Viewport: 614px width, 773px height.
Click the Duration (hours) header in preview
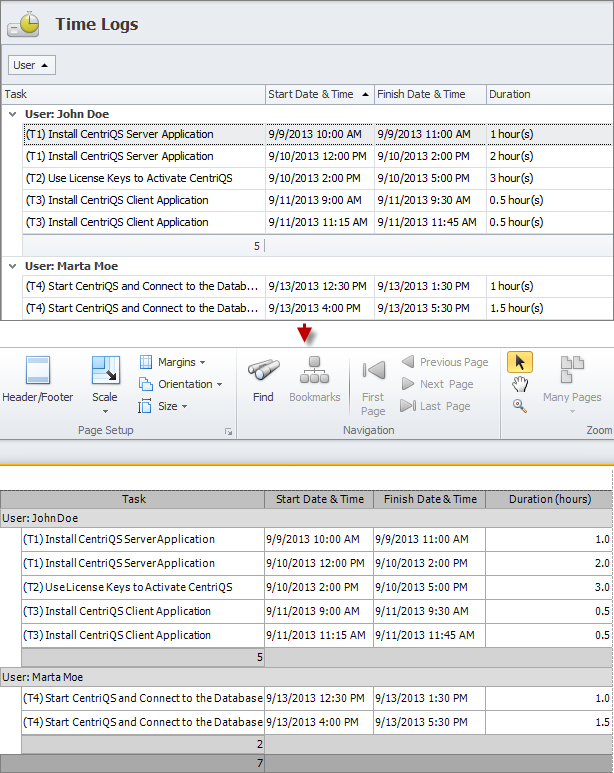549,499
